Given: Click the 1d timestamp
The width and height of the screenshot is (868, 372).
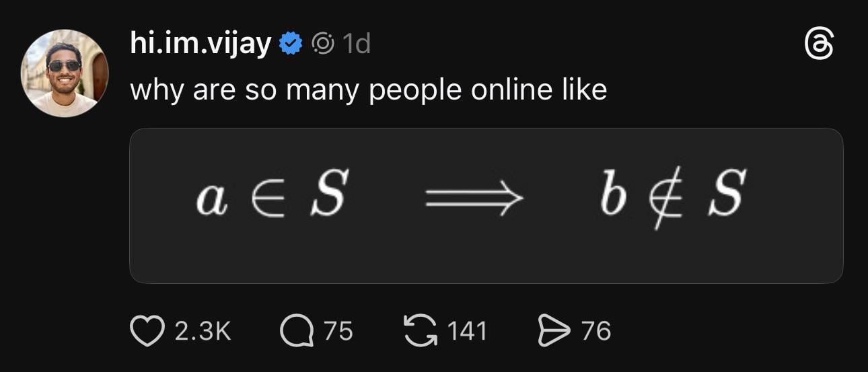Looking at the screenshot, I should [x=356, y=44].
